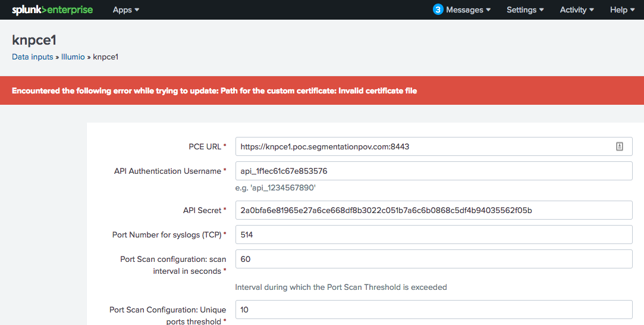Click the API Authentication Username field

(433, 171)
